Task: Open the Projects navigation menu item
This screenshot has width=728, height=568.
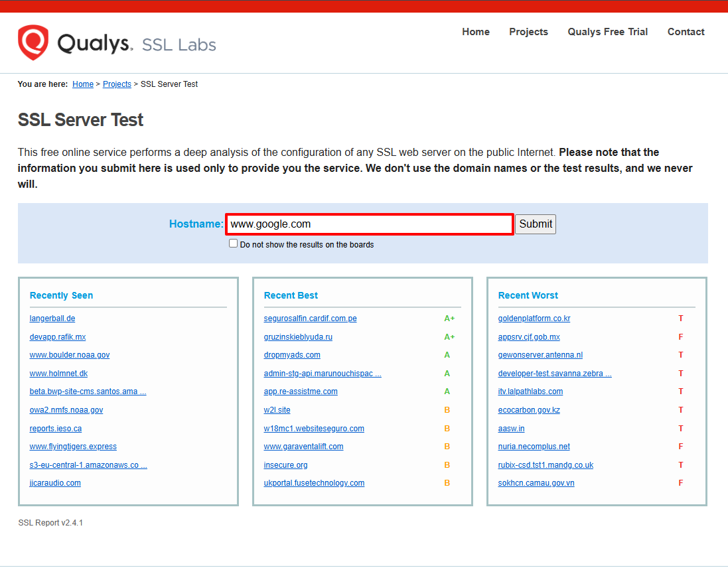Action: coord(528,32)
